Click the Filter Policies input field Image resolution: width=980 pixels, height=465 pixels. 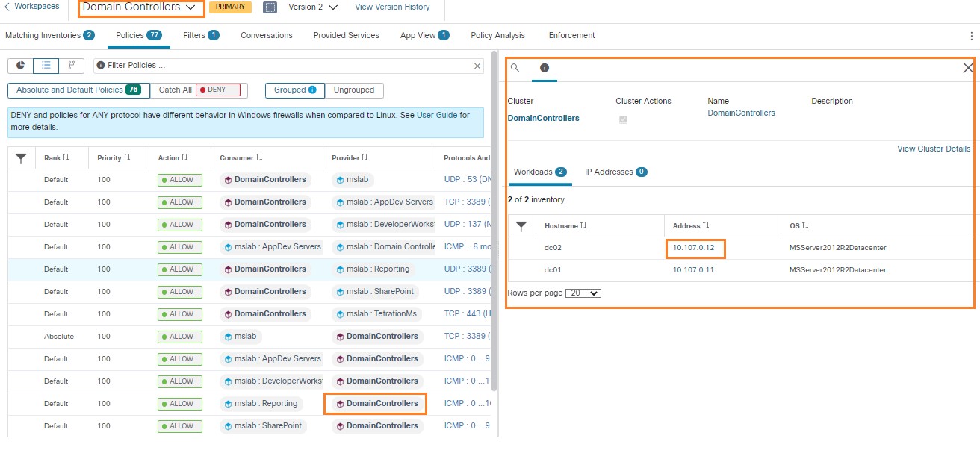[288, 66]
